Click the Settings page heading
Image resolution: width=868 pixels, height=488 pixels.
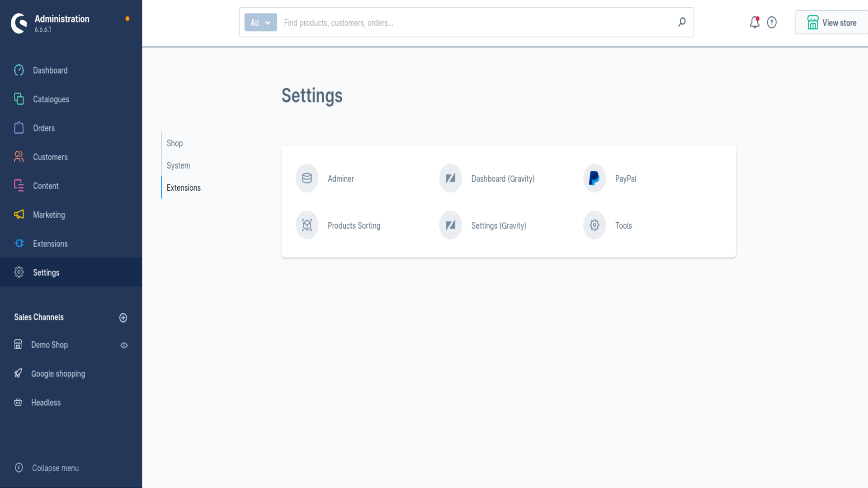pyautogui.click(x=312, y=96)
